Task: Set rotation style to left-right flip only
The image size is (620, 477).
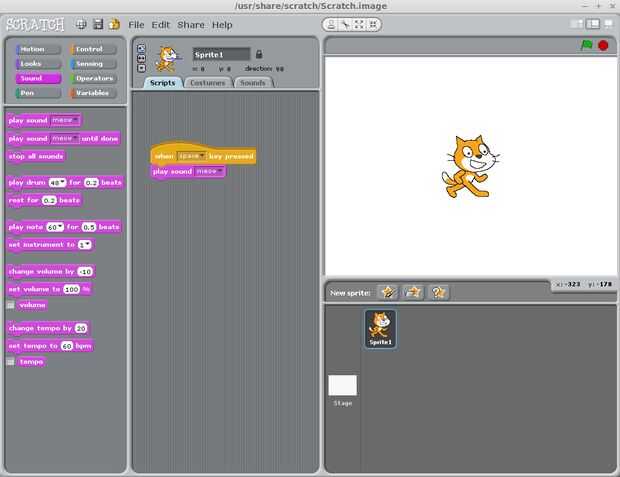Action: pos(141,58)
